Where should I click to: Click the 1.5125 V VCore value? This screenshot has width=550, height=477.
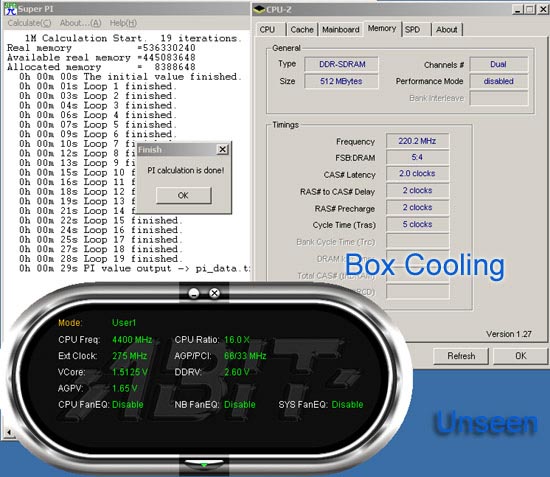pos(130,372)
